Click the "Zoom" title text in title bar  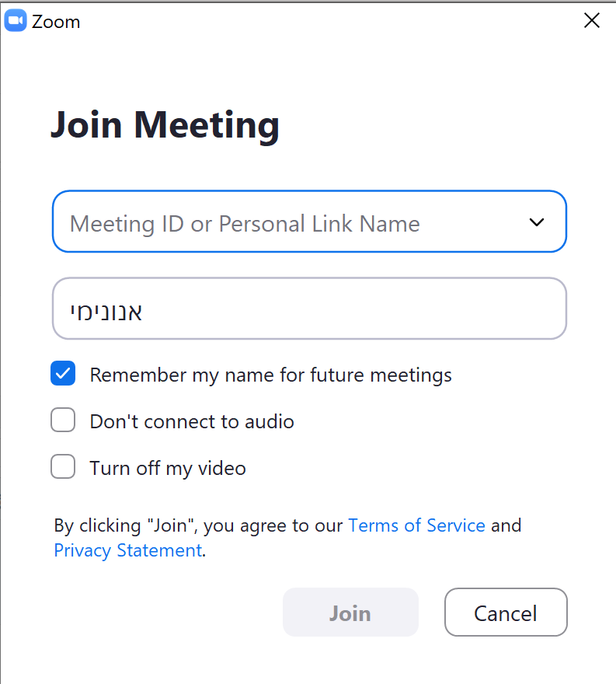click(56, 22)
